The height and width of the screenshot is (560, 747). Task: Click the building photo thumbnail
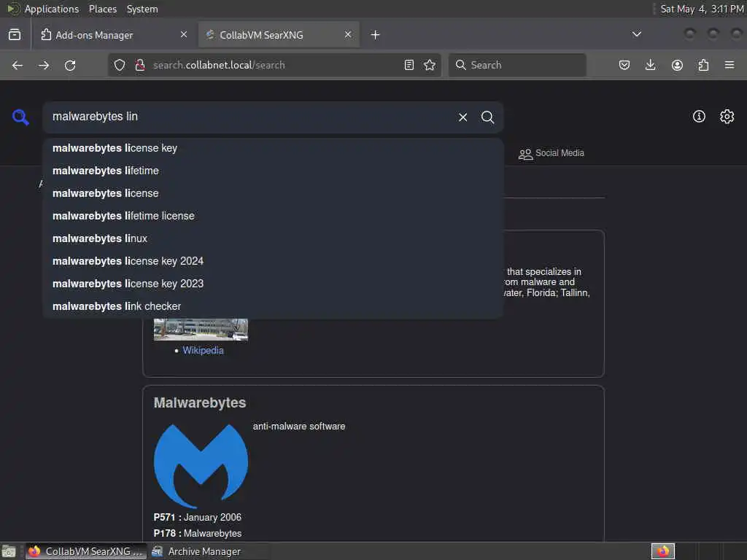point(201,330)
